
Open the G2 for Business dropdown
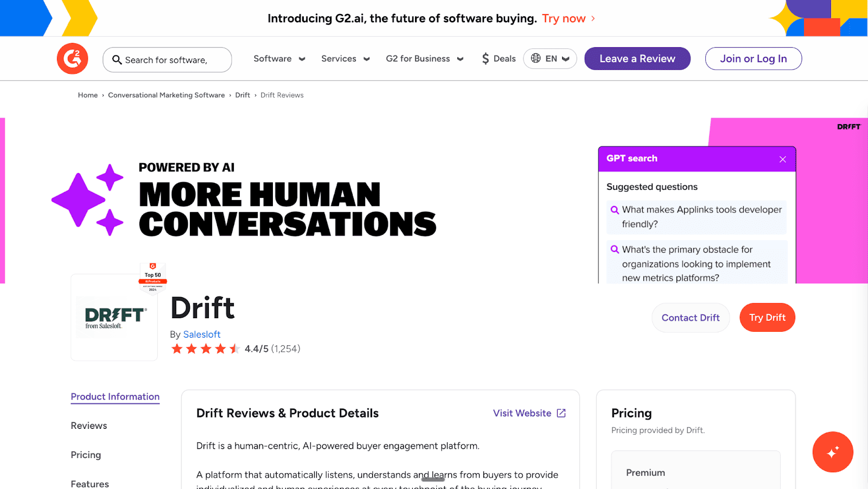click(424, 58)
